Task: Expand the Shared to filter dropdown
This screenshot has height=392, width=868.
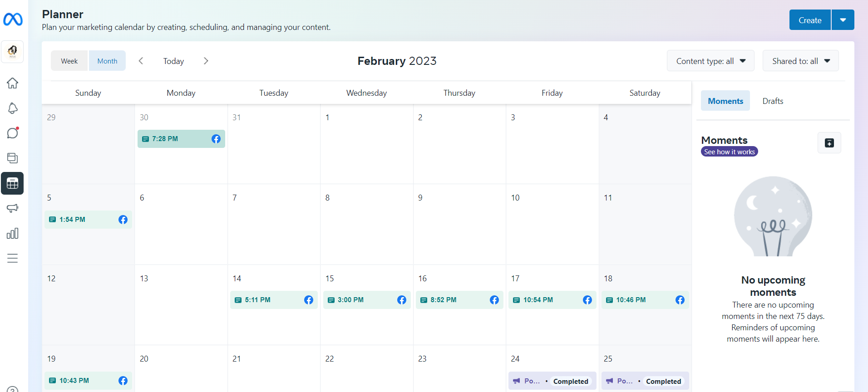Action: [800, 61]
